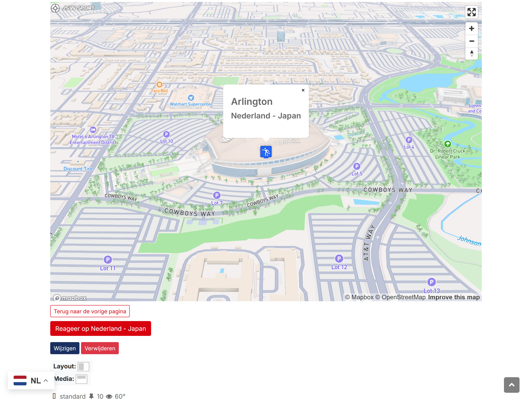Zoom out on the map
This screenshot has width=532, height=399.
[471, 41]
